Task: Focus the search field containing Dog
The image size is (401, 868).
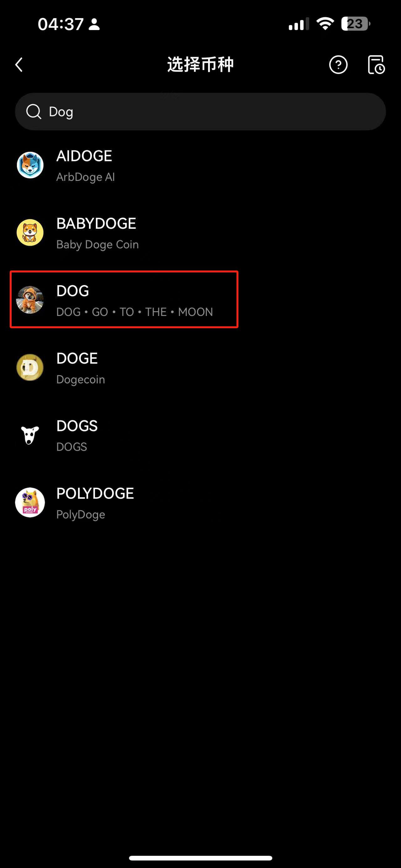Action: pyautogui.click(x=200, y=112)
